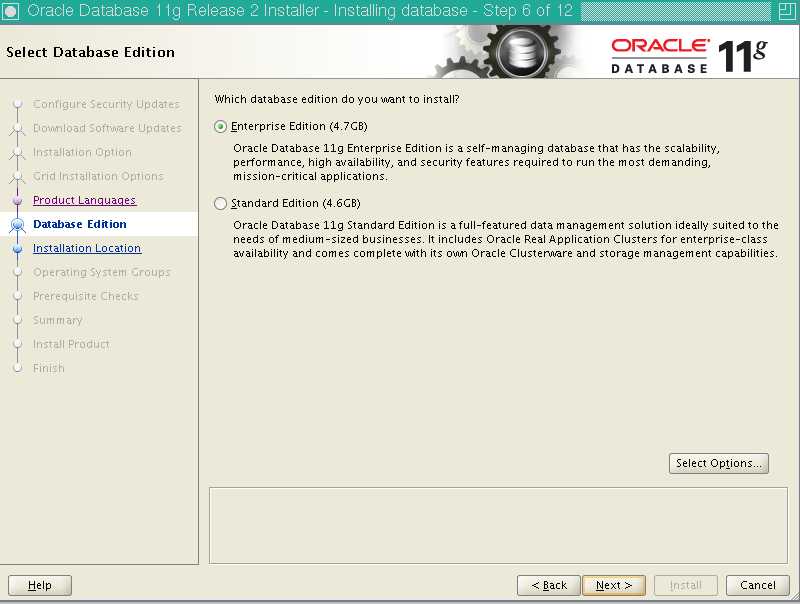Click inside the empty message area box
The image size is (800, 604).
[498, 525]
